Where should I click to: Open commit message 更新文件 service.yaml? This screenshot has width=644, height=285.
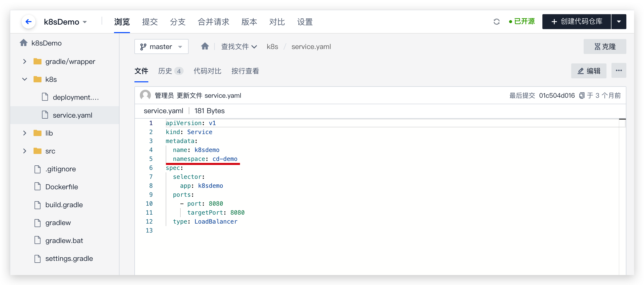pyautogui.click(x=209, y=95)
